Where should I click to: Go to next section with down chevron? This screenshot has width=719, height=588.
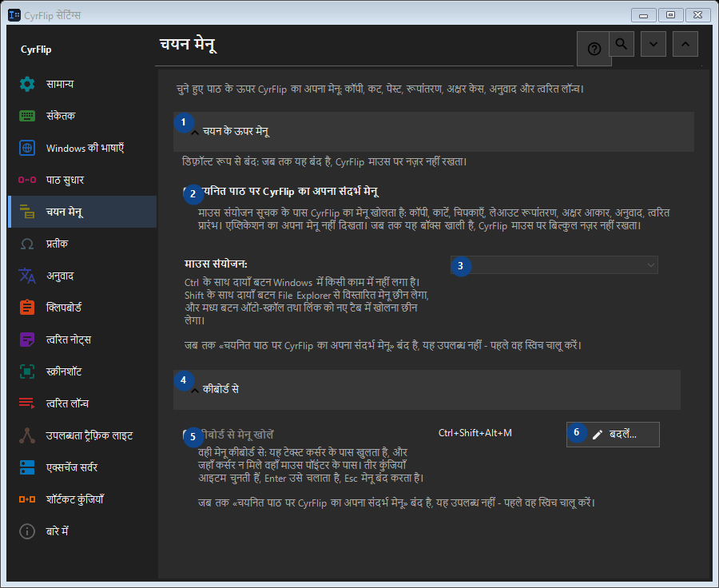[x=653, y=44]
